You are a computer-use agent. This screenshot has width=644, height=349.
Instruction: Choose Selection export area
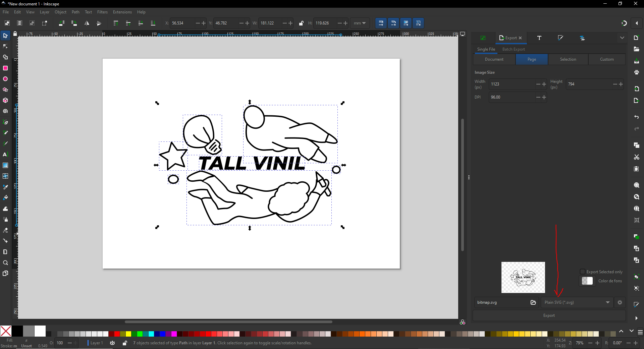[x=568, y=59]
